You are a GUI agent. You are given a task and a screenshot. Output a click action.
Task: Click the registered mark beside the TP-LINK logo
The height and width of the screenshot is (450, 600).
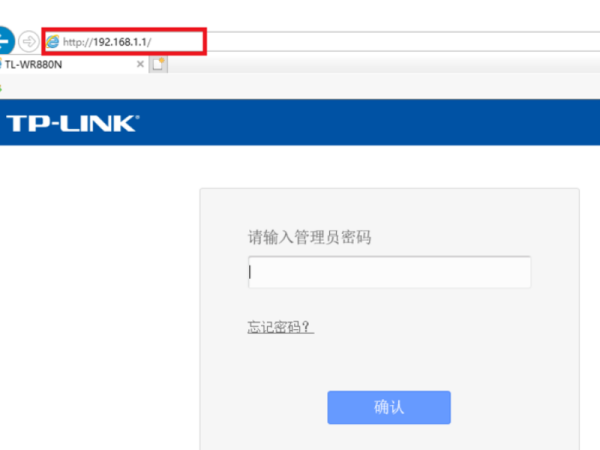(x=137, y=116)
